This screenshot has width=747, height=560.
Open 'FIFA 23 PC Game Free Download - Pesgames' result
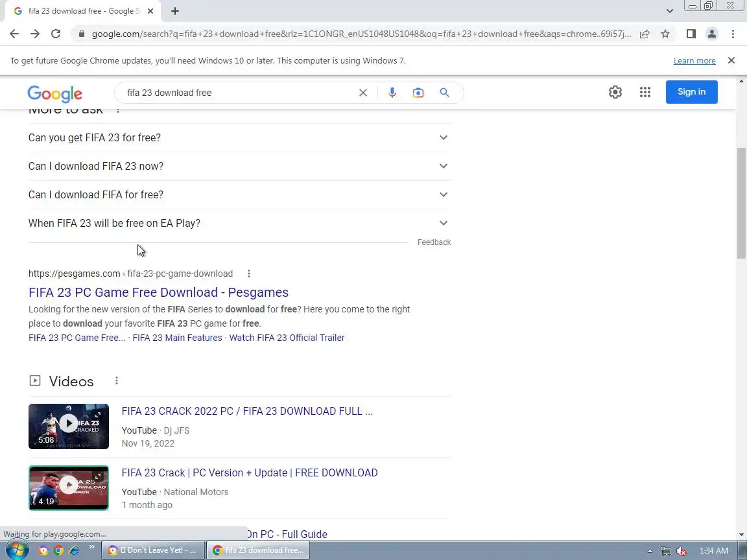tap(158, 292)
